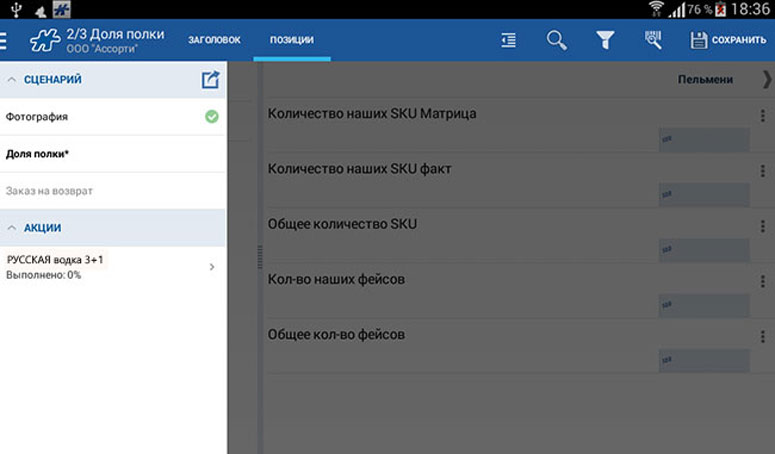This screenshot has height=454, width=775.
Task: Switch to the Заголовок tab
Action: (214, 40)
